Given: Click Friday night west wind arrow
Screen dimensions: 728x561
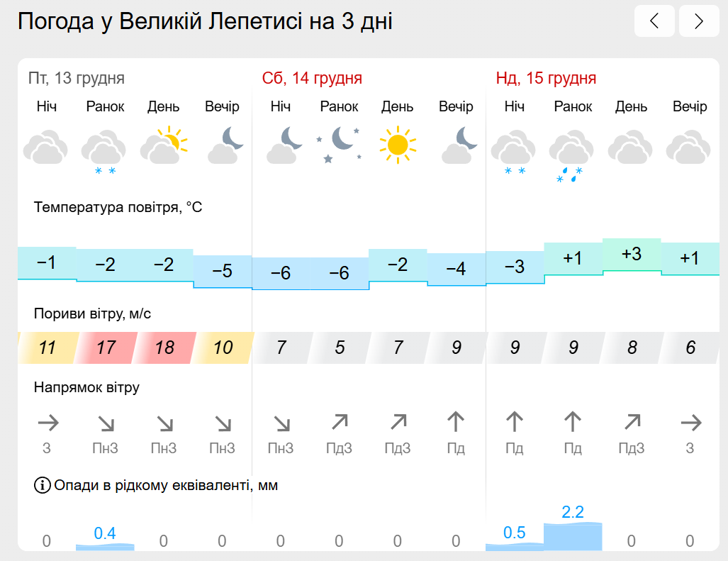Looking at the screenshot, I should click(48, 423).
